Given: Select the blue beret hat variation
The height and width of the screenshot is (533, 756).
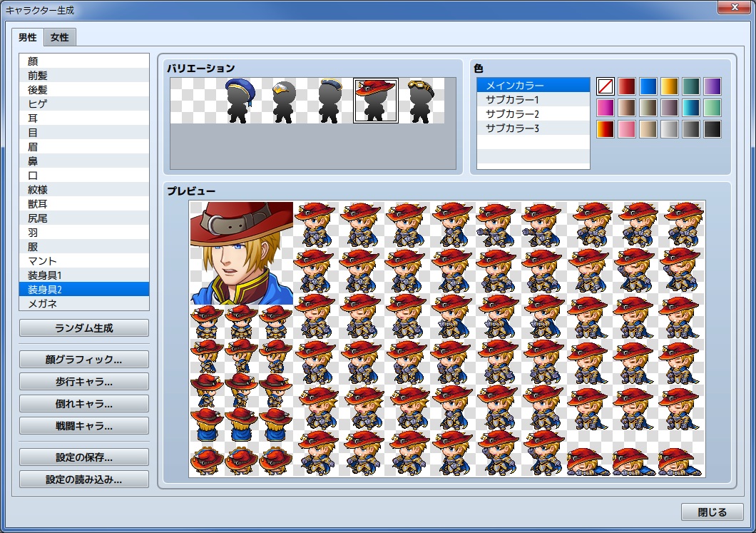Looking at the screenshot, I should (239, 101).
